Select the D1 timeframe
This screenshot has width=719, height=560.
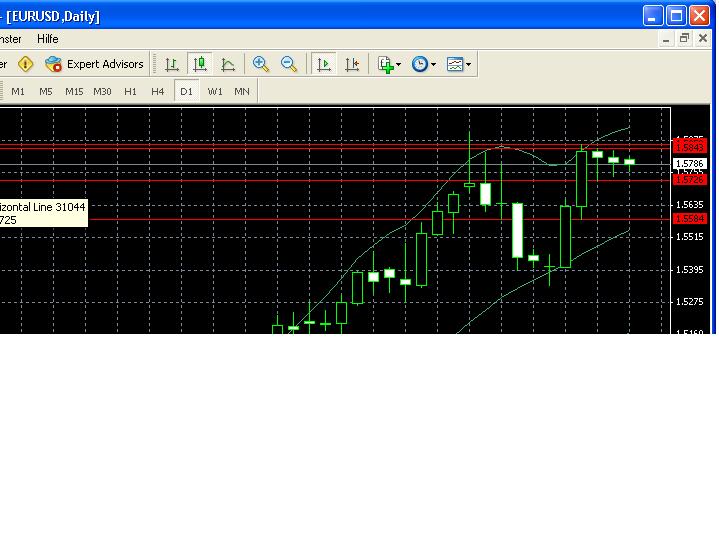pyautogui.click(x=186, y=91)
